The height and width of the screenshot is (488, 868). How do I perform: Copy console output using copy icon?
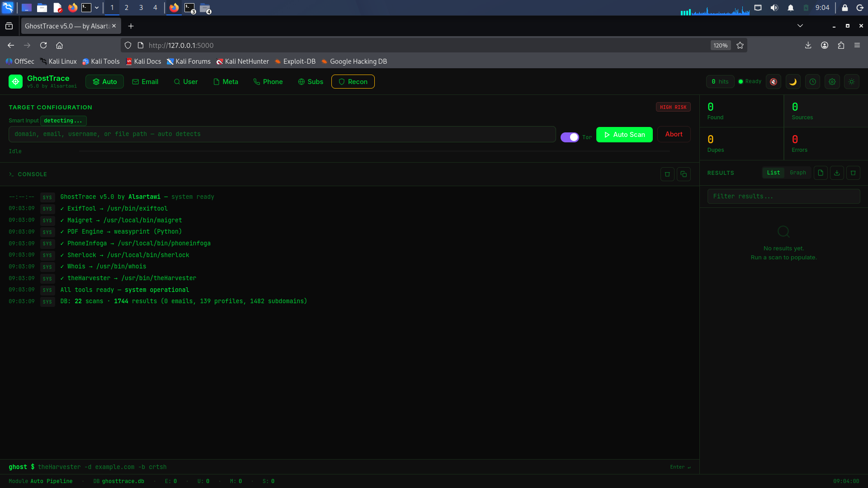pyautogui.click(x=684, y=174)
